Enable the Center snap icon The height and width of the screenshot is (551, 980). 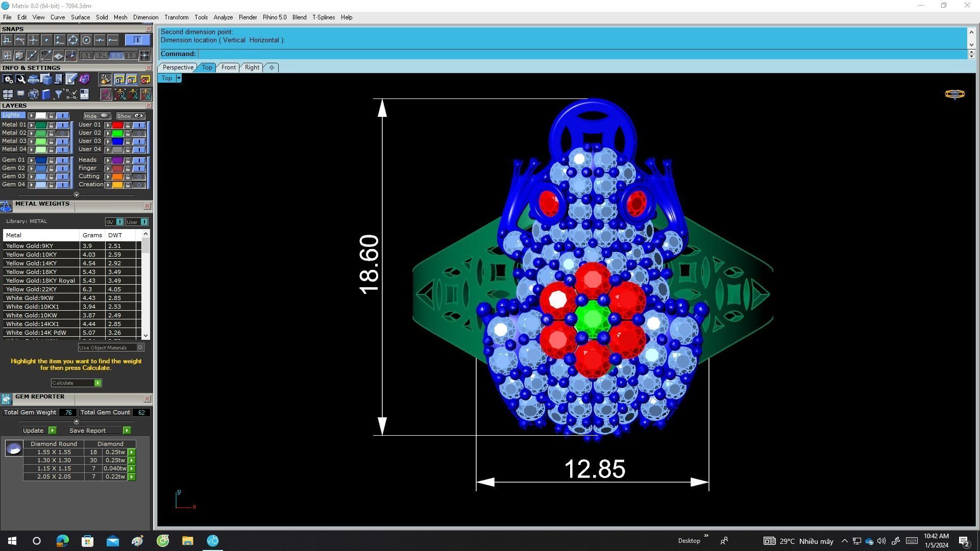click(x=86, y=40)
